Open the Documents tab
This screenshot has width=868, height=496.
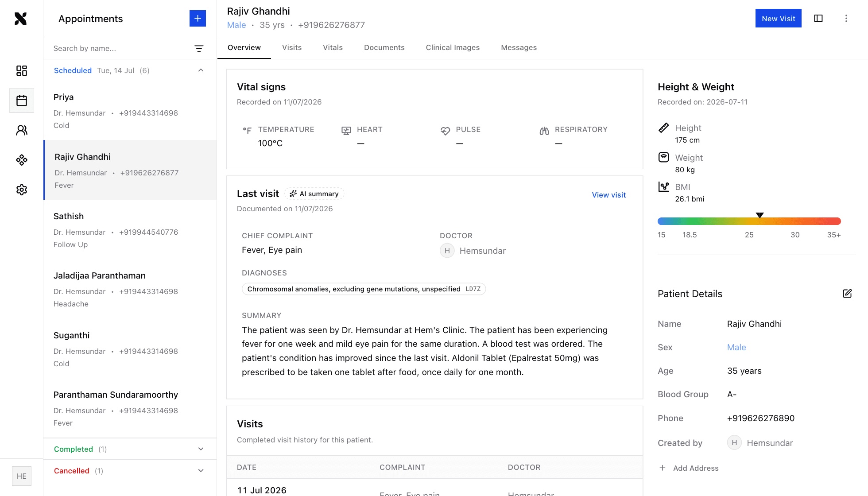(x=384, y=47)
